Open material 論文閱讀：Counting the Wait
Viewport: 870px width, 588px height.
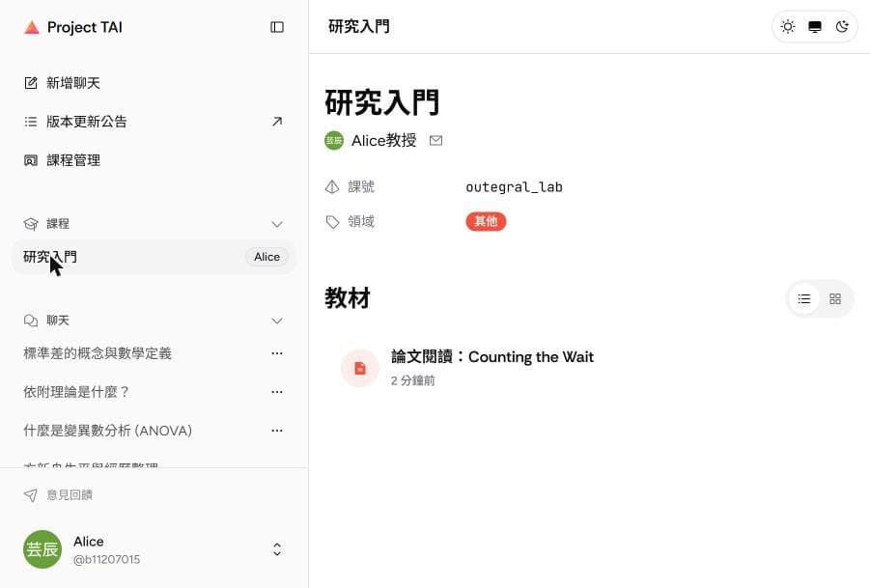tap(492, 356)
